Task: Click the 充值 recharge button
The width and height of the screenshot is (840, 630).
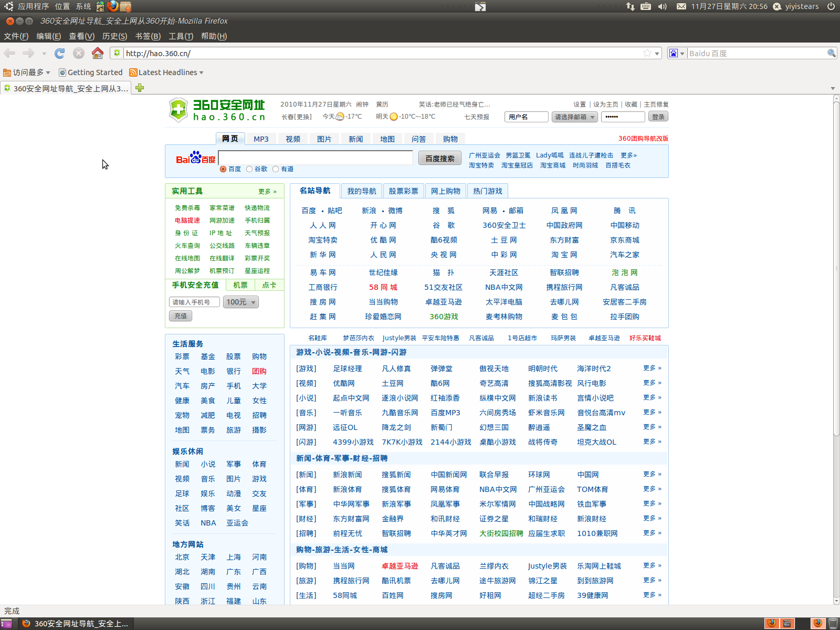Action: tap(181, 316)
